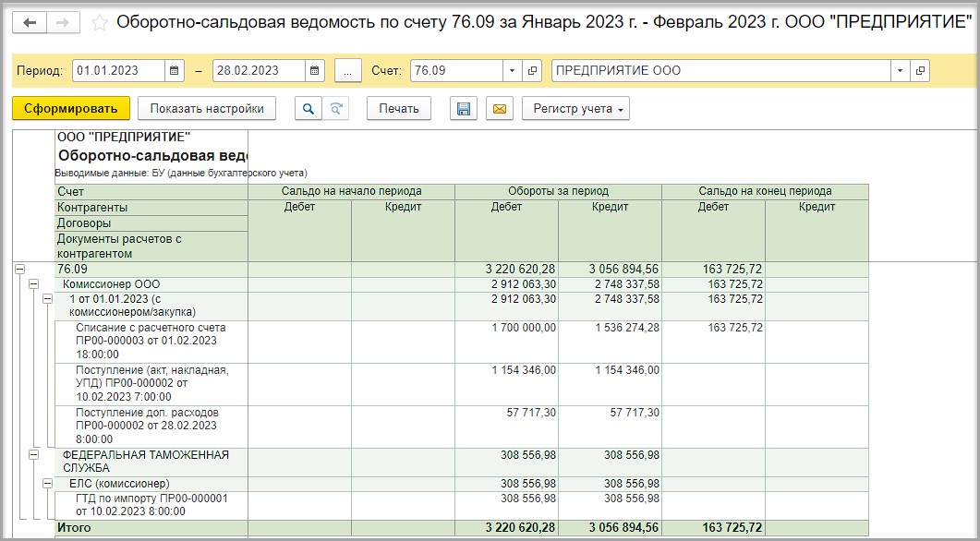Select Поступление доп. расходов ПР00-000002 row
Image resolution: width=980 pixels, height=541 pixels.
[151, 426]
